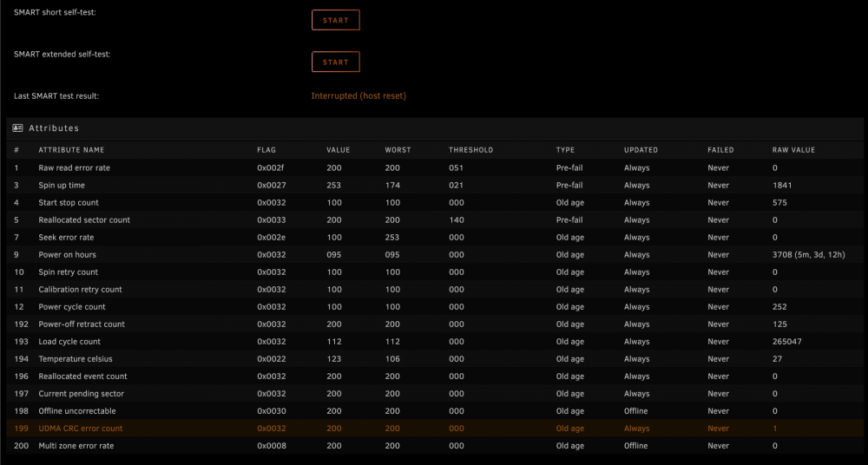
Task: Click flag 0x002f of Raw read error rate
Action: pos(271,167)
